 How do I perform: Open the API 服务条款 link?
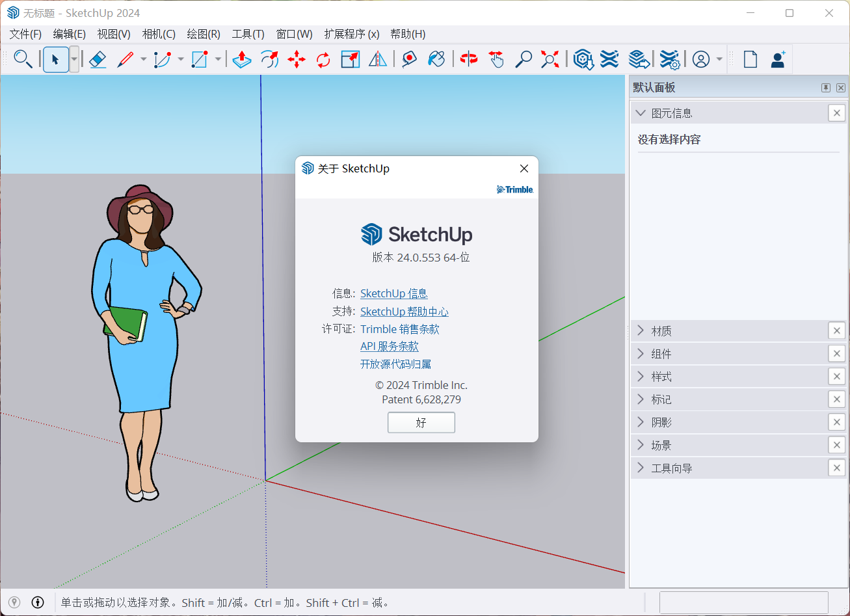[390, 347]
